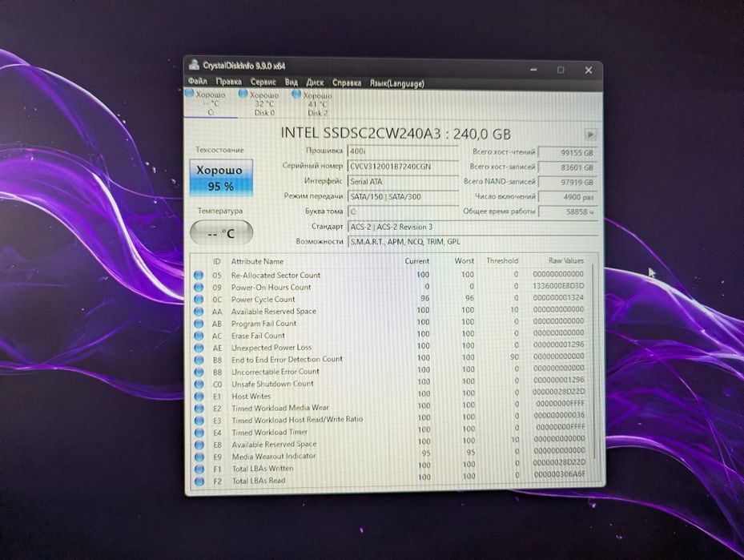744x560 pixels.
Task: Click raw value 000000306A6F
Action: [x=560, y=474]
